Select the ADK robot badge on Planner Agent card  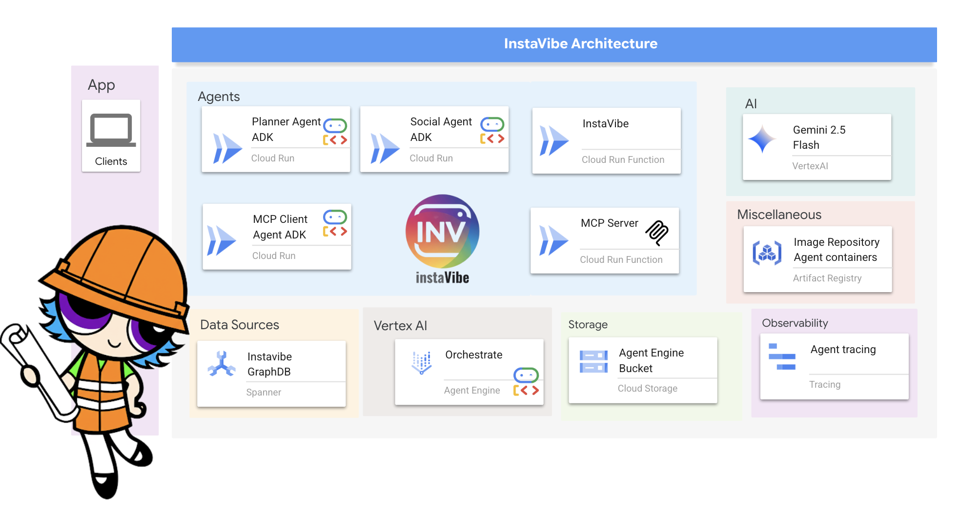pyautogui.click(x=335, y=124)
